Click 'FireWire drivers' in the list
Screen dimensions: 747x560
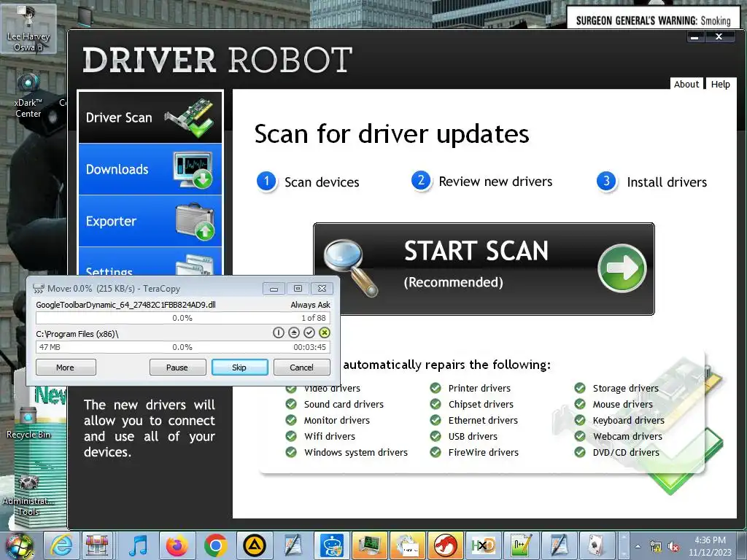tap(483, 452)
